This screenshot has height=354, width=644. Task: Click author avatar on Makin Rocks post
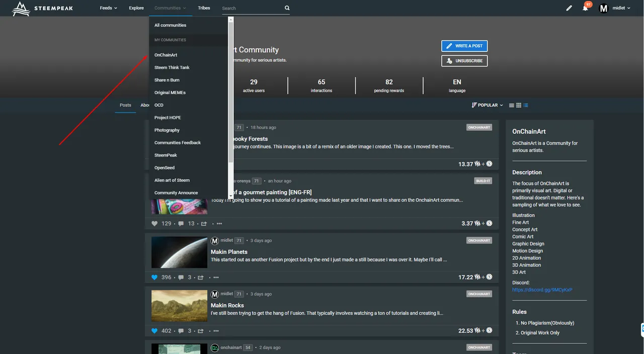pyautogui.click(x=215, y=294)
